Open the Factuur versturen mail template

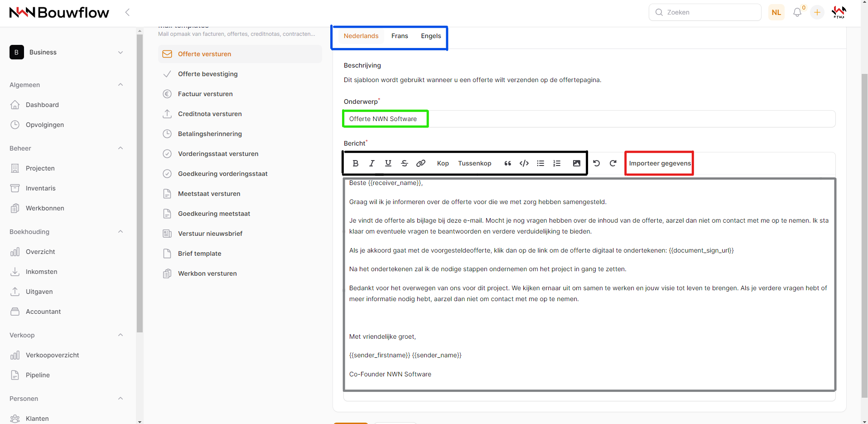(x=205, y=94)
